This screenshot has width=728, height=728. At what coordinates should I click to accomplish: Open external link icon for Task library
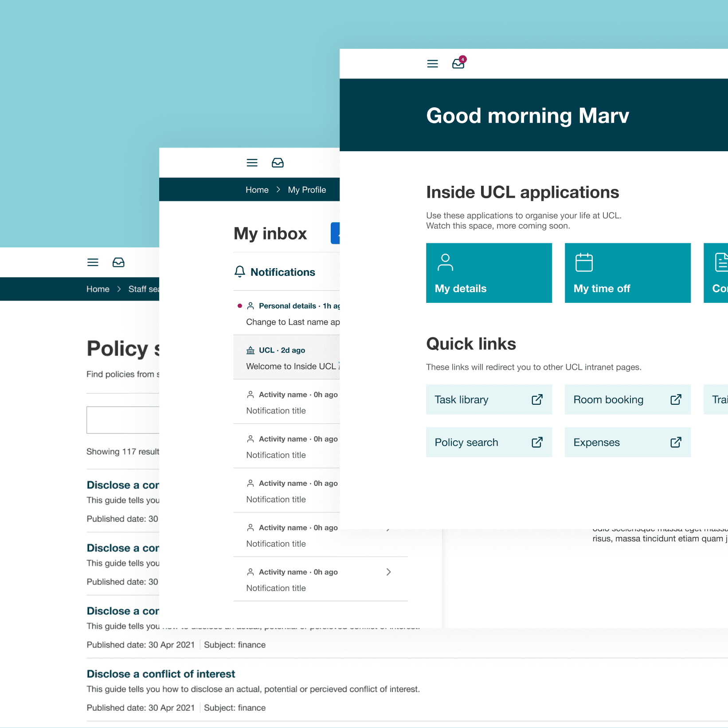click(x=537, y=399)
